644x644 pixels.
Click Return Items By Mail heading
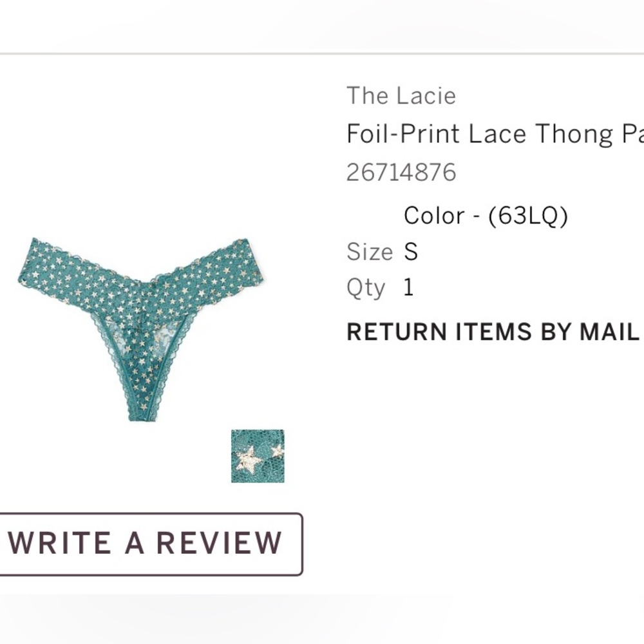click(493, 332)
